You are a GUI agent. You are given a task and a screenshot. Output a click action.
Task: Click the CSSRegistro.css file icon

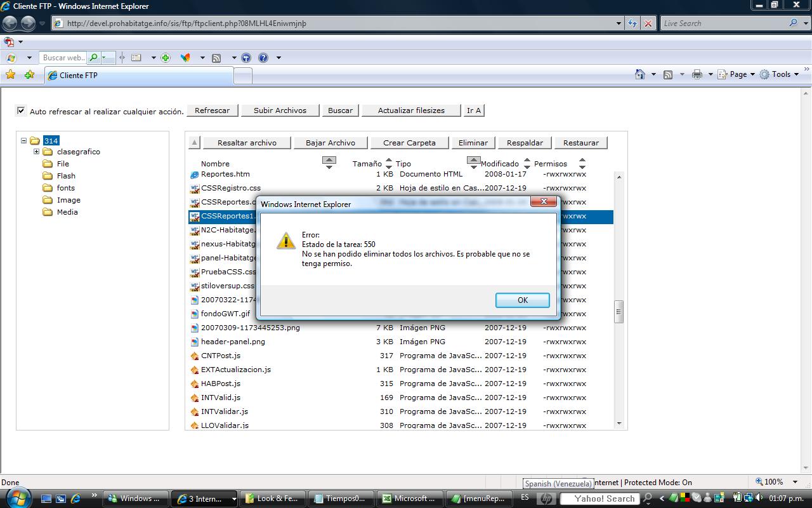[195, 188]
